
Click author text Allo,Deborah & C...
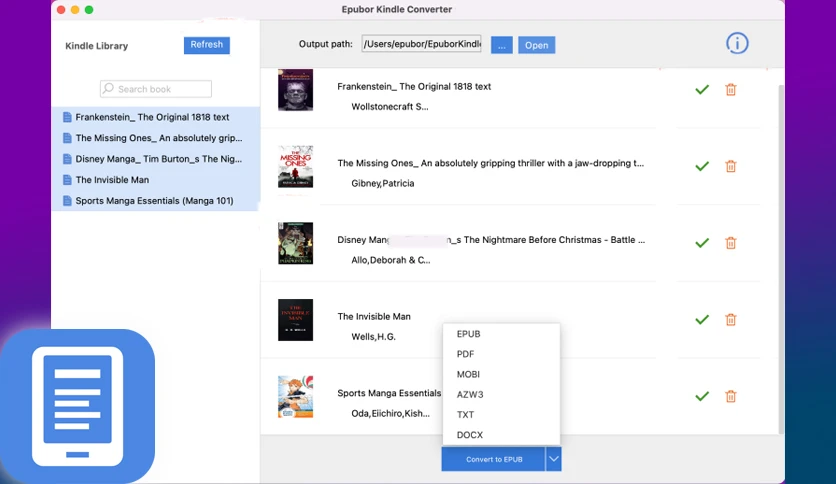click(390, 260)
